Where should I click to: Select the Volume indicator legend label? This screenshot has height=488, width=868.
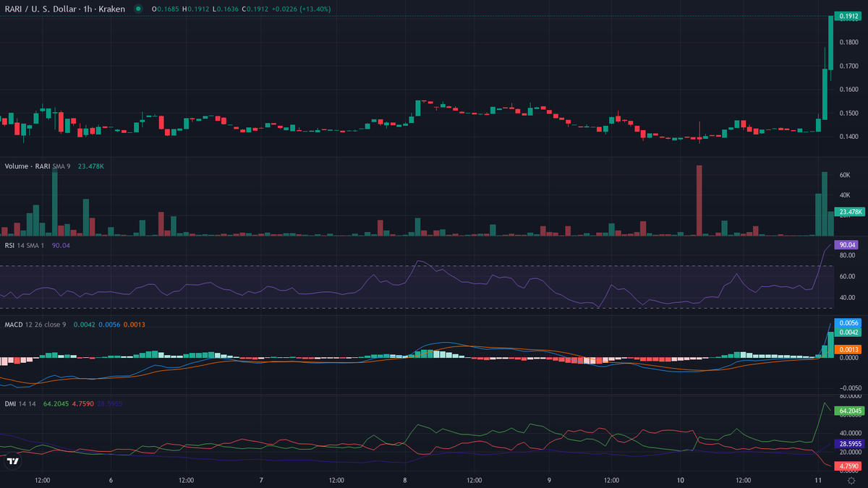click(x=26, y=166)
